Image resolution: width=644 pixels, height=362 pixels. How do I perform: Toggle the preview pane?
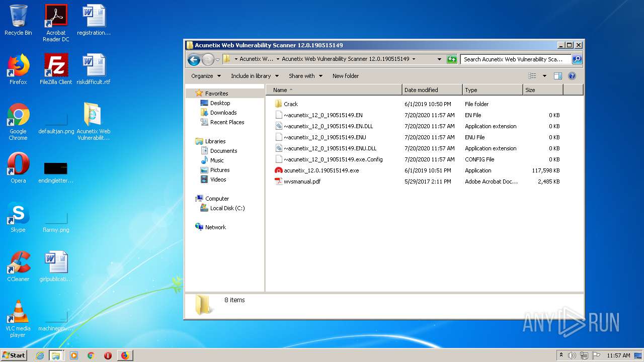pyautogui.click(x=557, y=76)
